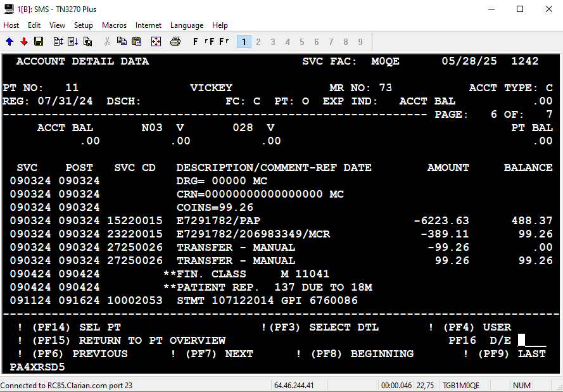Select the single F font icon

(195, 42)
